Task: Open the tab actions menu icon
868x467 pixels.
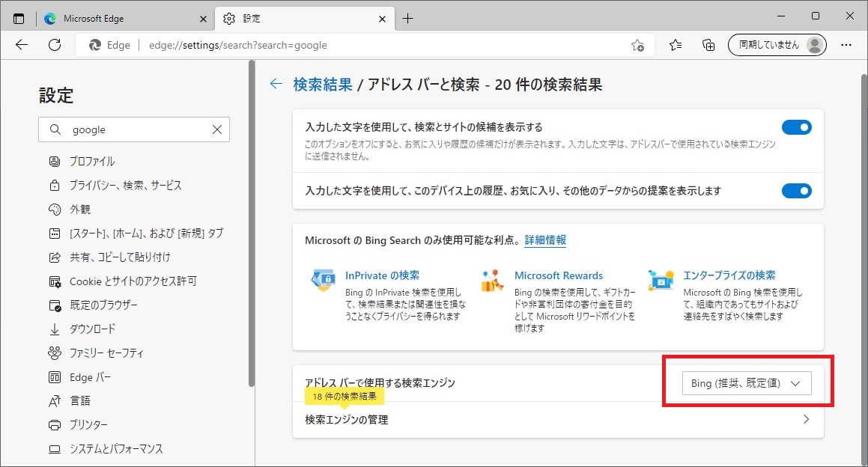Action: pyautogui.click(x=19, y=19)
